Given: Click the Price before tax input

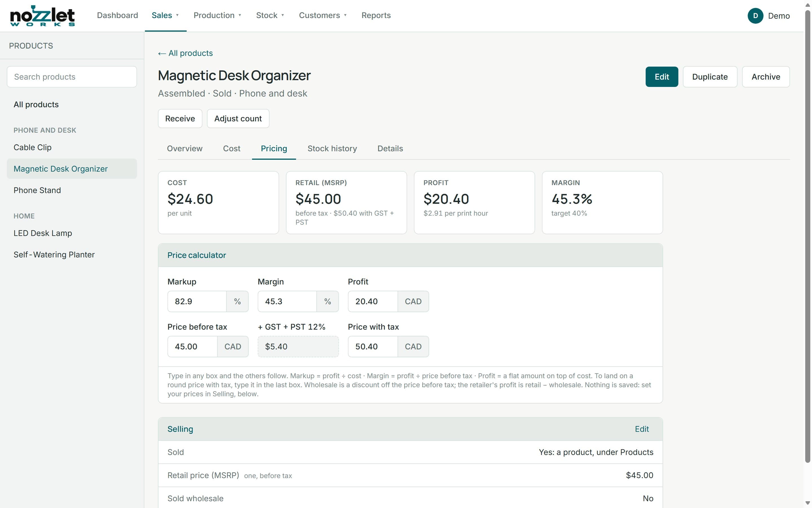Looking at the screenshot, I should (193, 346).
